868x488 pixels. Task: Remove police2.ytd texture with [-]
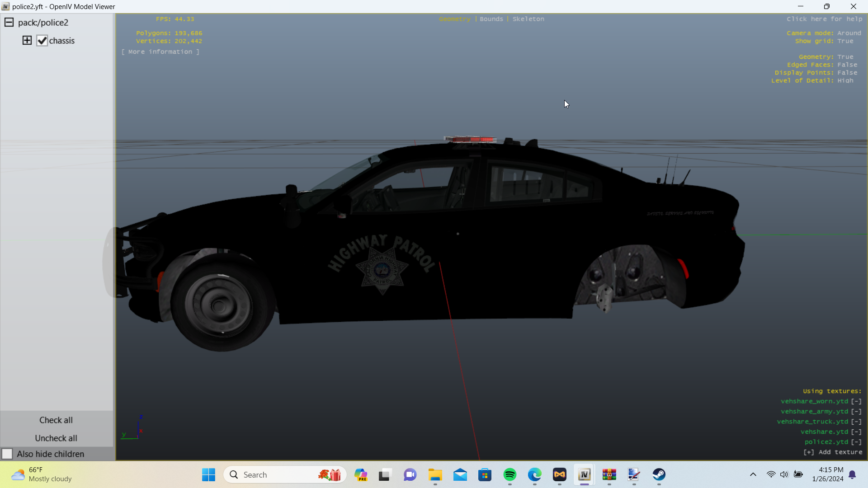(856, 442)
